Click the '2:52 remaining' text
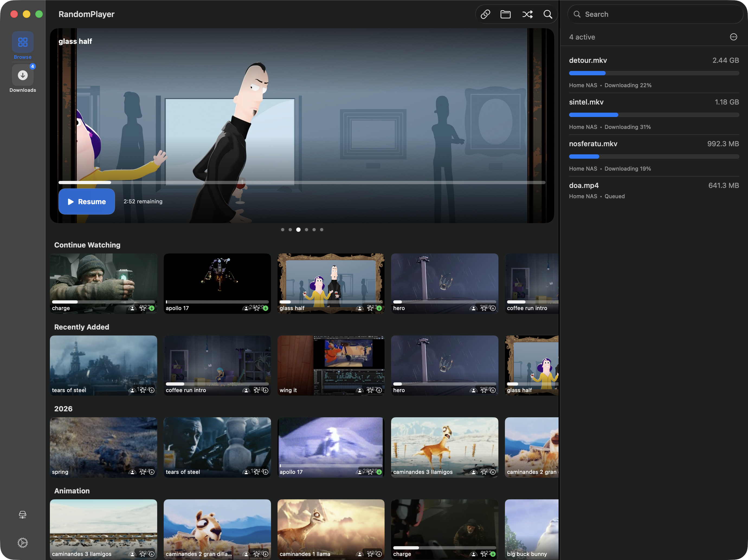Screen dimensions: 748x560 coord(143,201)
